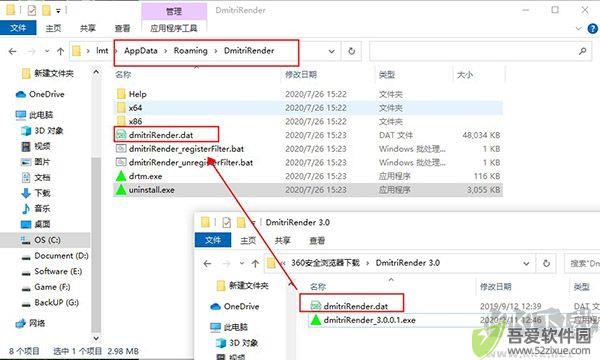Sort by 大小 column header
Image resolution: width=600 pixels, height=360 pixels.
(x=465, y=75)
